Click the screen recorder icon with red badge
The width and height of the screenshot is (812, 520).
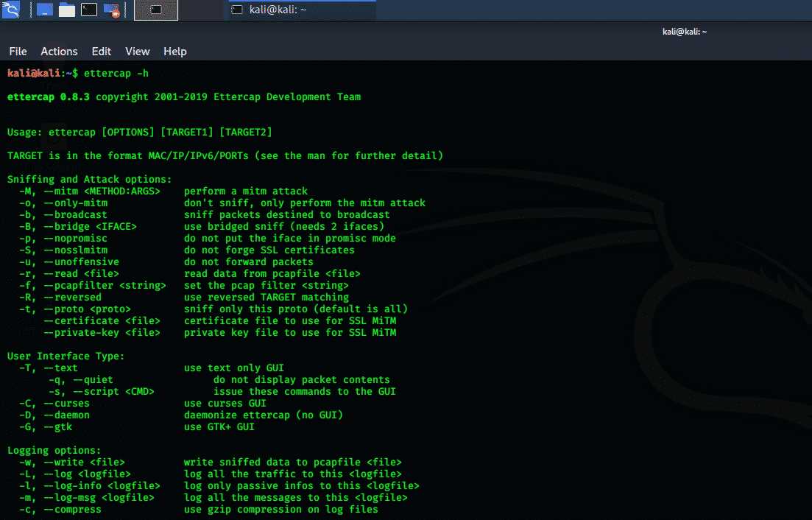pyautogui.click(x=111, y=10)
